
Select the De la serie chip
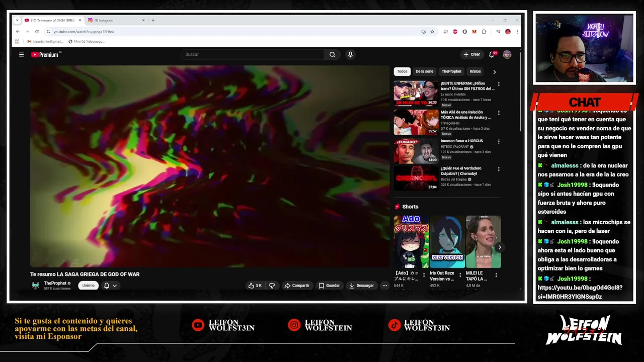click(x=424, y=71)
